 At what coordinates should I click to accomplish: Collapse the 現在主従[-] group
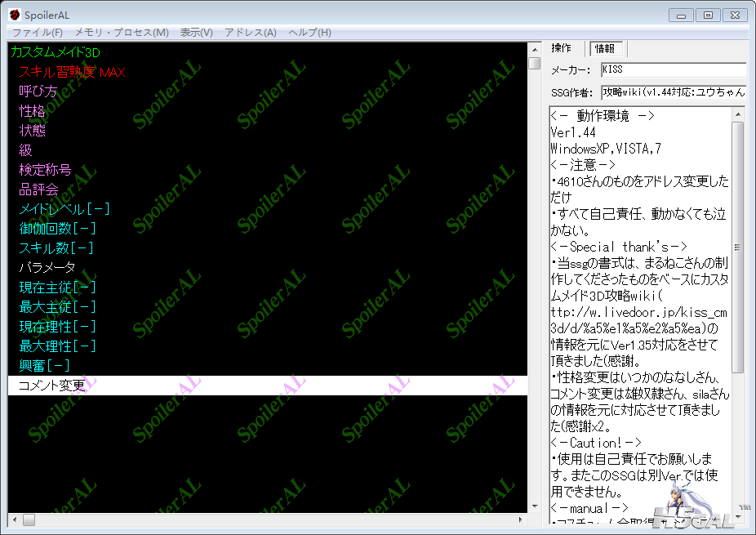click(x=57, y=288)
